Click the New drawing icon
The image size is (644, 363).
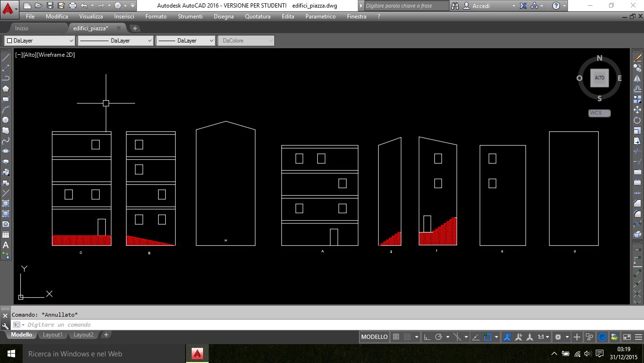tap(27, 6)
